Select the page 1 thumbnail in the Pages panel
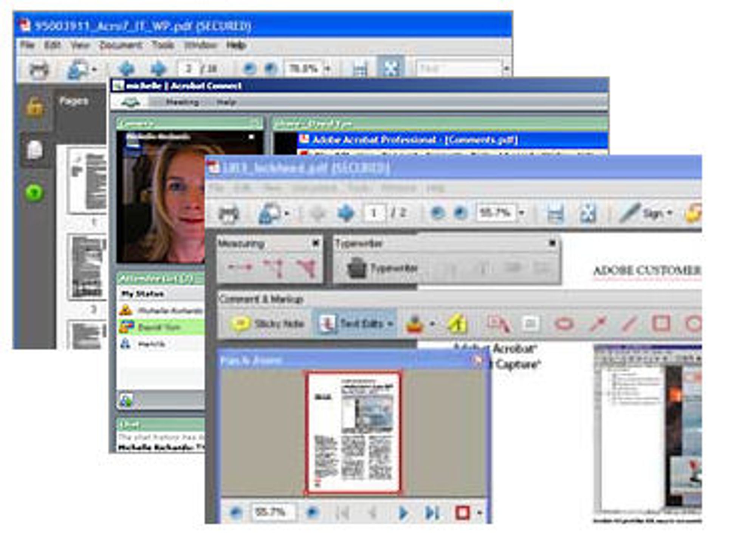The image size is (756, 552). [87, 181]
